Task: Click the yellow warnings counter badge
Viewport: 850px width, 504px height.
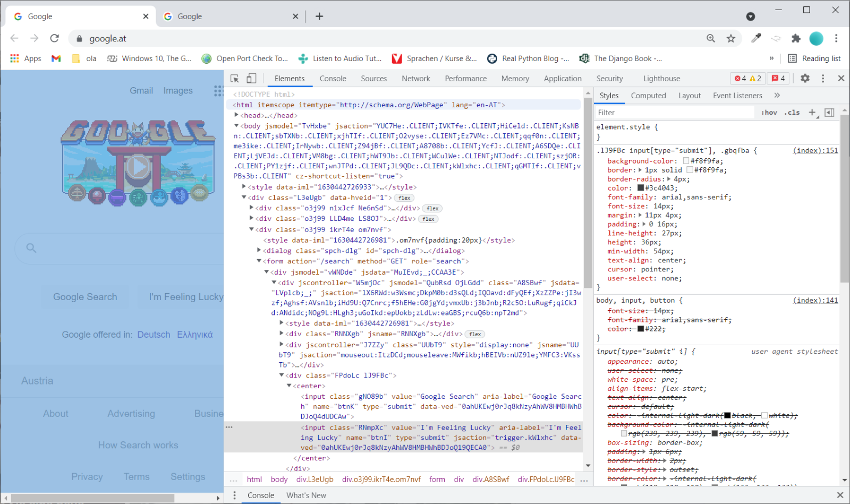Action: [755, 78]
